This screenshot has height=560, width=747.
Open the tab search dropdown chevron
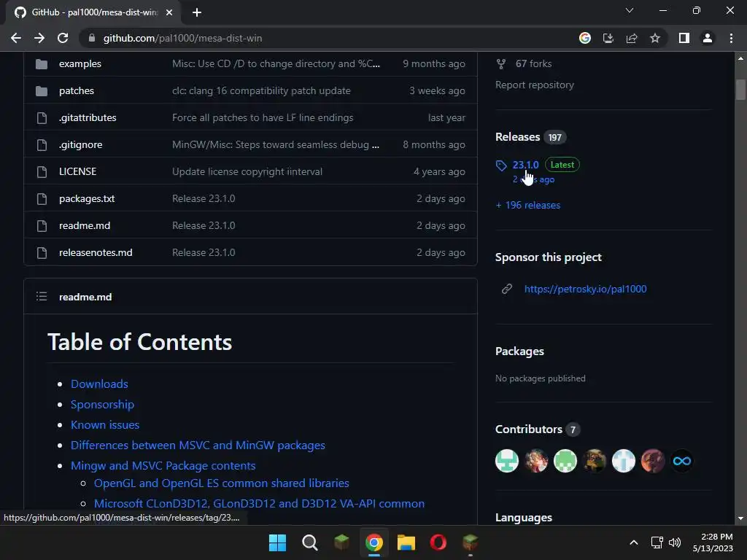coord(630,10)
